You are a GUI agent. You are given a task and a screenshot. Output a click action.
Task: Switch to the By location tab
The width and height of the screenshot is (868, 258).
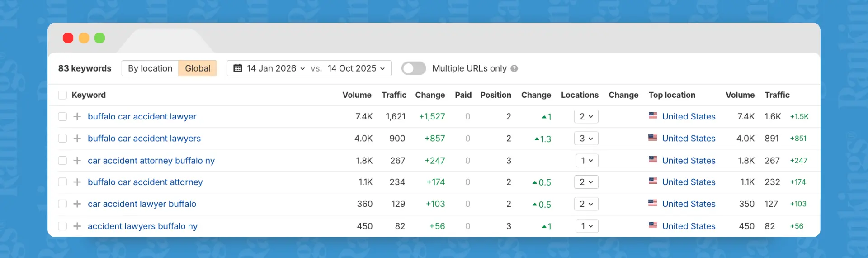pyautogui.click(x=150, y=68)
